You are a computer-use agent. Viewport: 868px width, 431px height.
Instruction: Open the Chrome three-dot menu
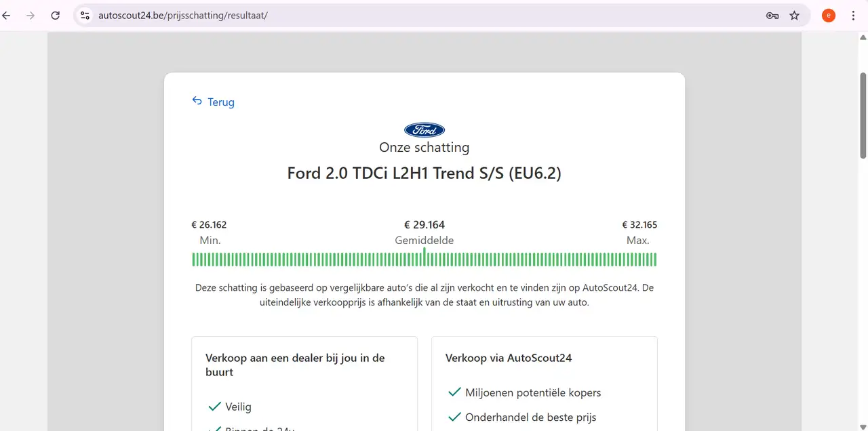[853, 16]
